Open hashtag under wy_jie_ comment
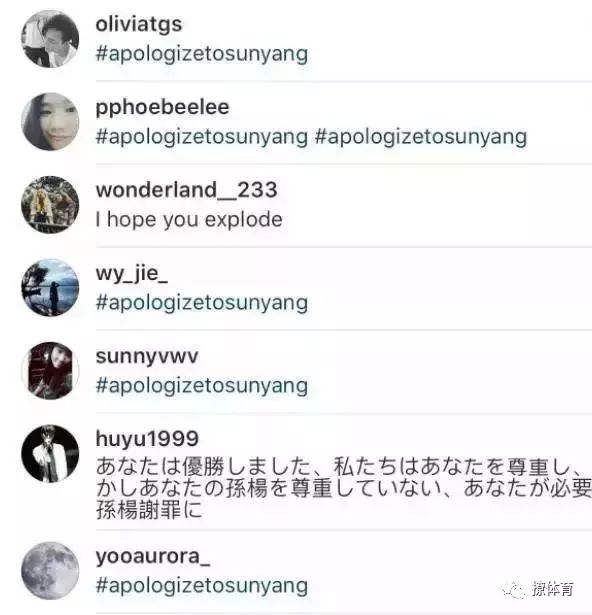The image size is (592, 615). tap(202, 303)
